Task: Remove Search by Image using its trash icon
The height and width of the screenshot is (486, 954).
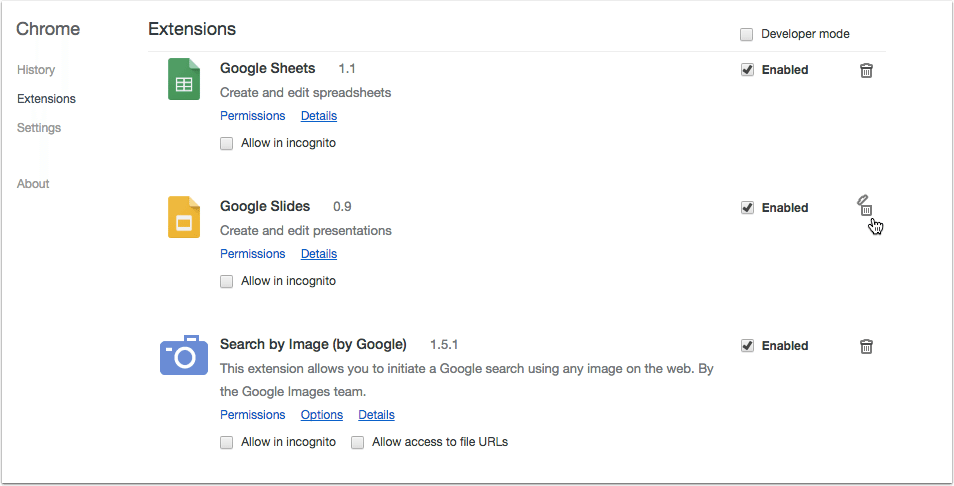Action: click(x=866, y=346)
